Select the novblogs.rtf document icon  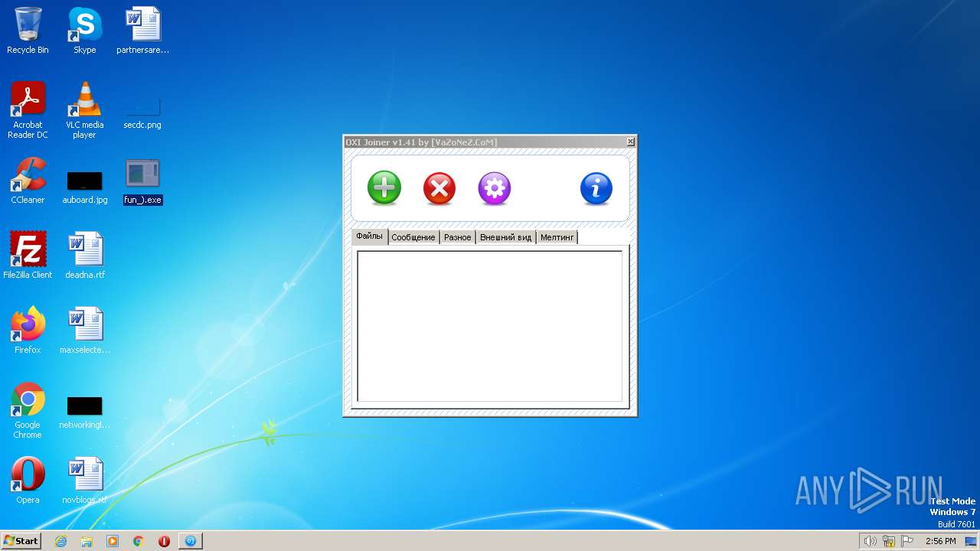85,481
